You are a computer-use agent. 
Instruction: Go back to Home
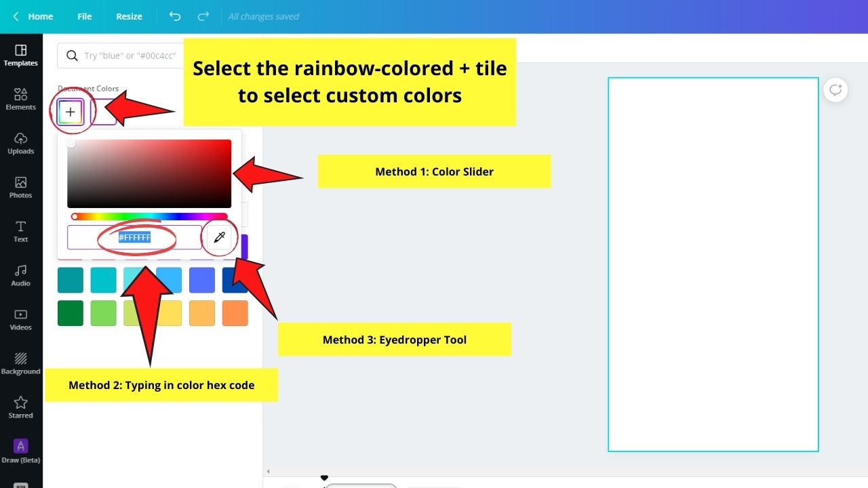pos(33,16)
